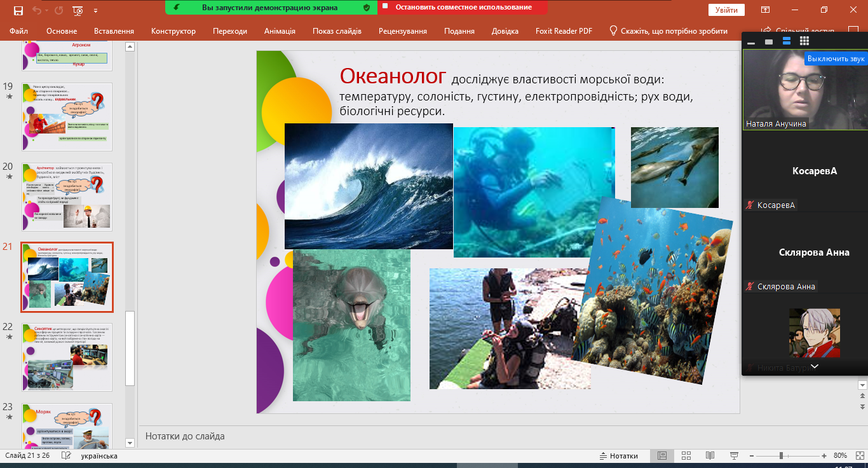Click the green 'Вы запустили демонстрацию экрана' banner
The width and height of the screenshot is (868, 468).
[x=271, y=8]
